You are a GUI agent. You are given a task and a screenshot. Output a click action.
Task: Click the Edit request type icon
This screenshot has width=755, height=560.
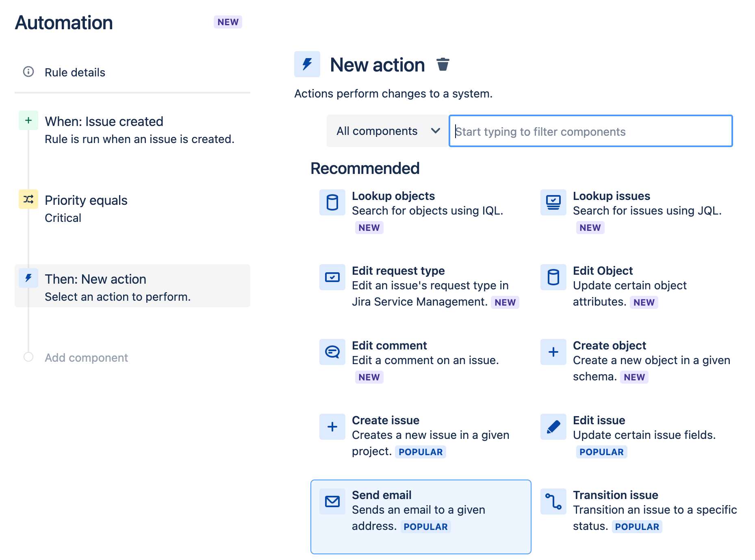point(332,278)
